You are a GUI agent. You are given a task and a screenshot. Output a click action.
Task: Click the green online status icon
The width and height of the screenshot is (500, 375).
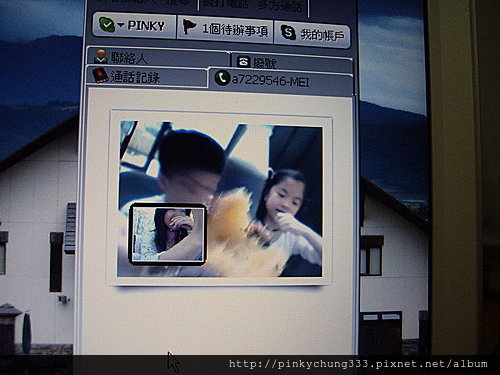click(107, 24)
